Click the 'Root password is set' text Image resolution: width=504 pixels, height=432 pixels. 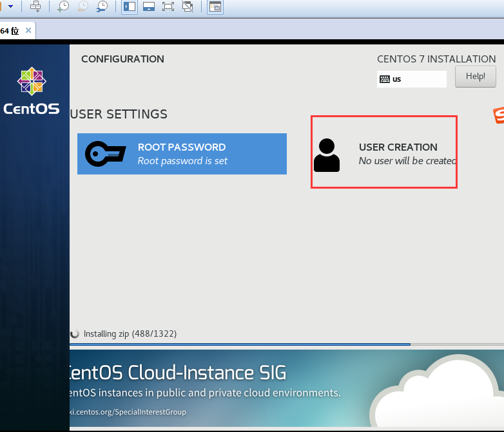click(x=182, y=160)
